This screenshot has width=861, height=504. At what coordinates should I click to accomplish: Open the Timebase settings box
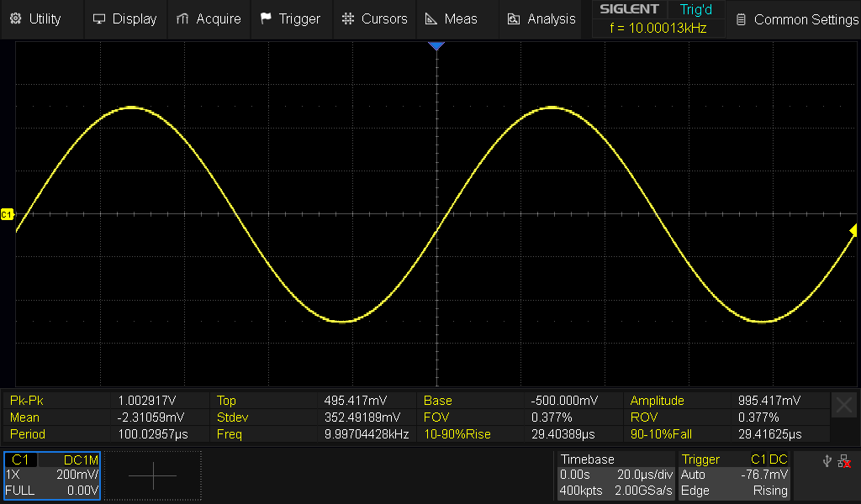pyautogui.click(x=616, y=475)
